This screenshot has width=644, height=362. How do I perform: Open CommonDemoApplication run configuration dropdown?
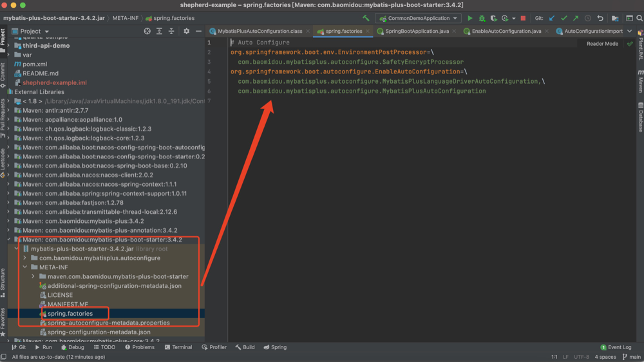tap(418, 18)
